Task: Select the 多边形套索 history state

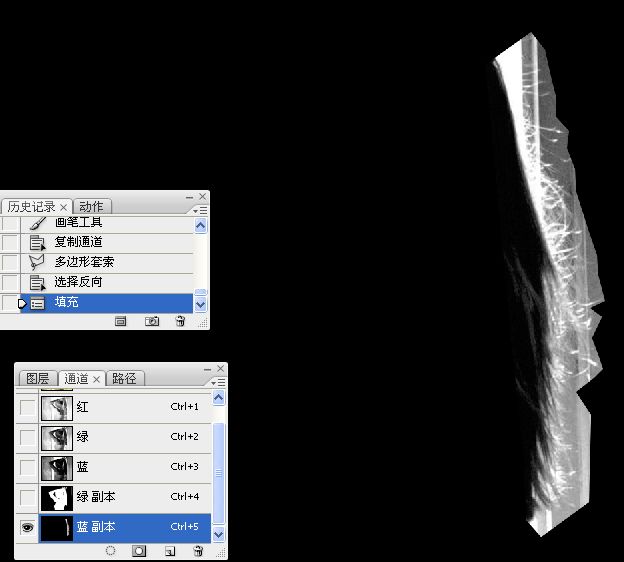Action: [107, 262]
